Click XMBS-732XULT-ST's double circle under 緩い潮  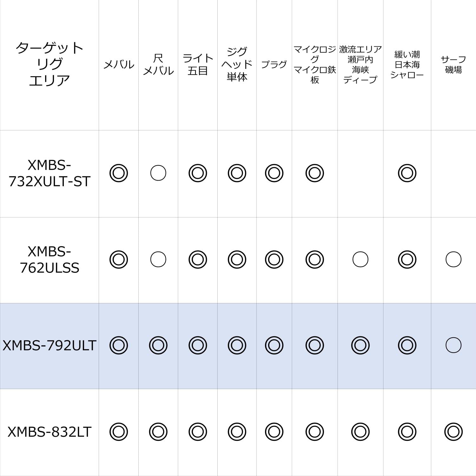click(x=407, y=173)
